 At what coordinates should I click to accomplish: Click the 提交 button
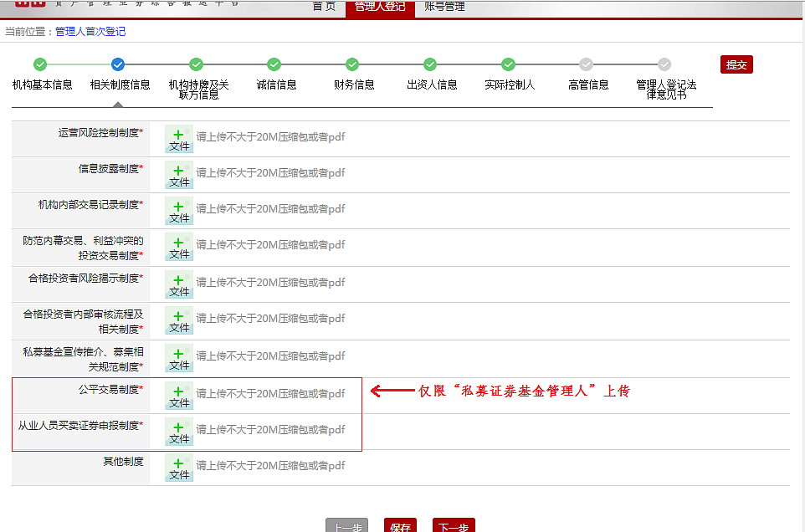point(736,65)
